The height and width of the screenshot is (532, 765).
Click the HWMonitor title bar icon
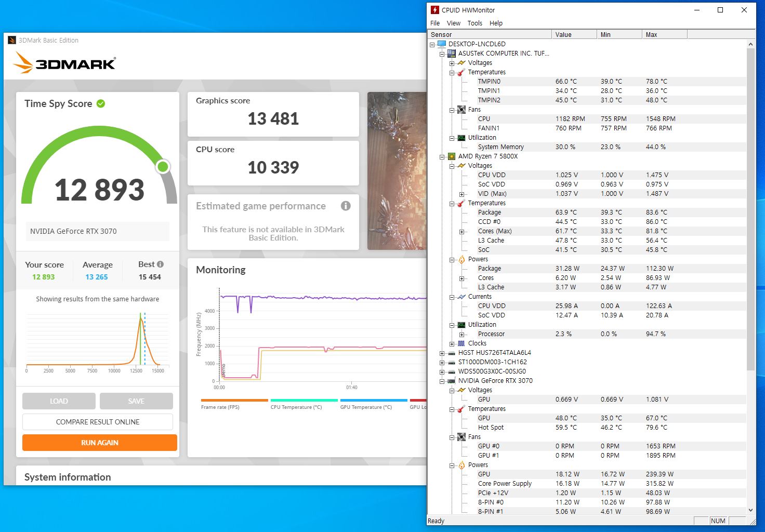435,10
